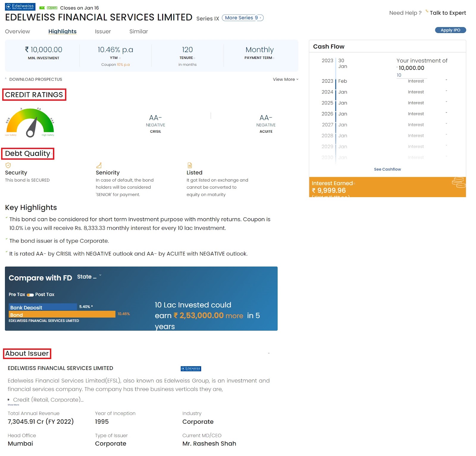The height and width of the screenshot is (456, 476).
Task: Click the Listed document icon
Action: tap(190, 165)
